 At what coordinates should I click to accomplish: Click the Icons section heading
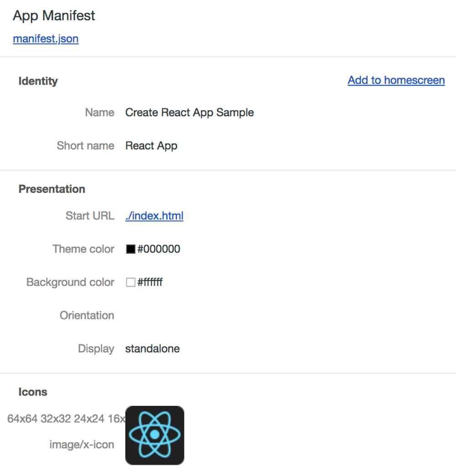pyautogui.click(x=33, y=392)
